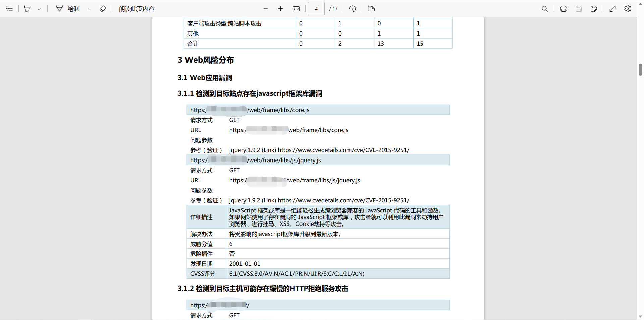Click the save icon
The image size is (644, 320).
[x=579, y=9]
